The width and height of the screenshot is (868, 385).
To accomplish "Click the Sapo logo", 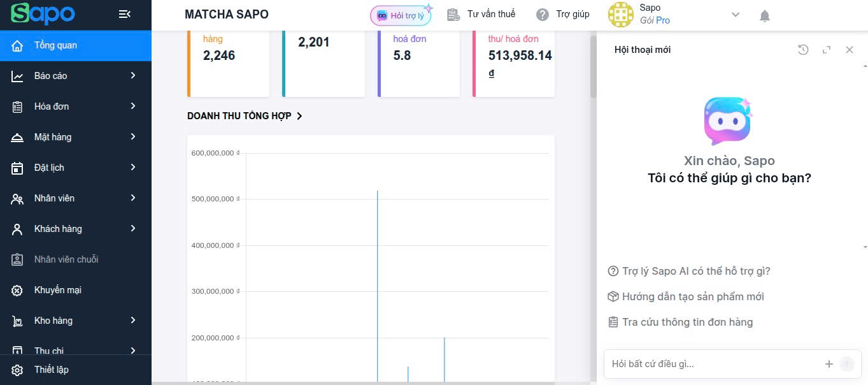I will click(x=43, y=14).
